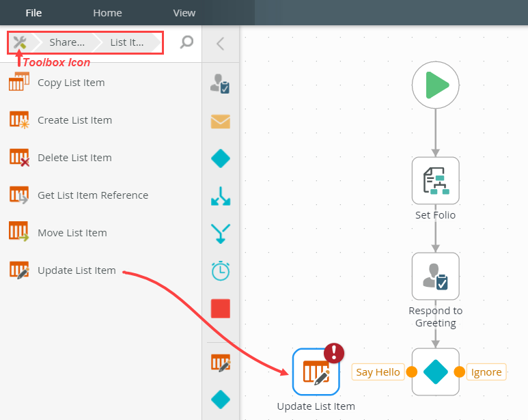The image size is (528, 420).
Task: Select the Get List Item Reference text
Action: [93, 195]
